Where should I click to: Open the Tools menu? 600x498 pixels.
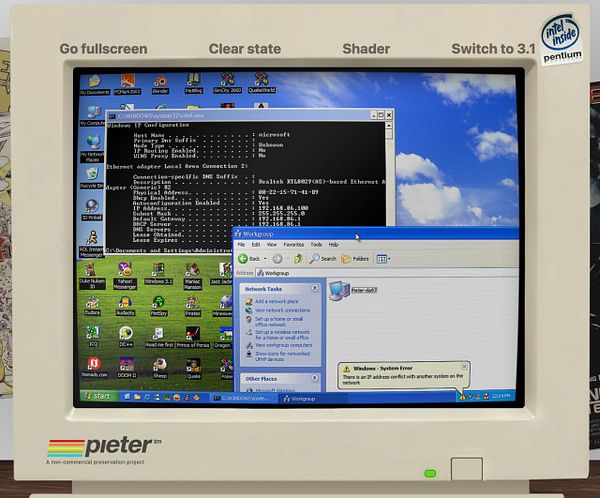pos(316,245)
